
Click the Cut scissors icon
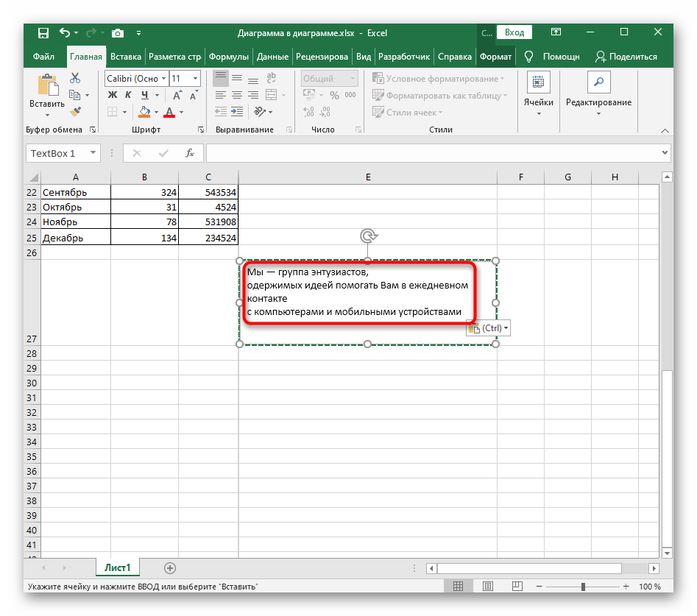[x=75, y=78]
